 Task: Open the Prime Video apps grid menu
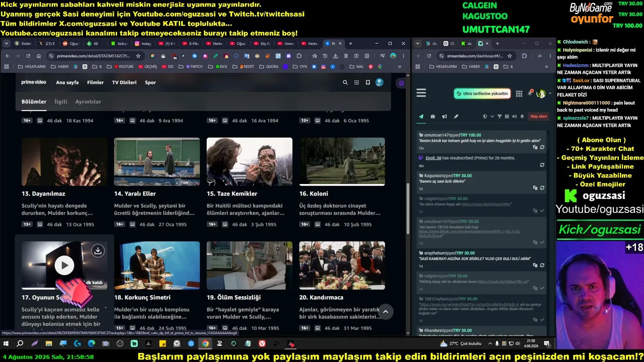click(x=357, y=82)
